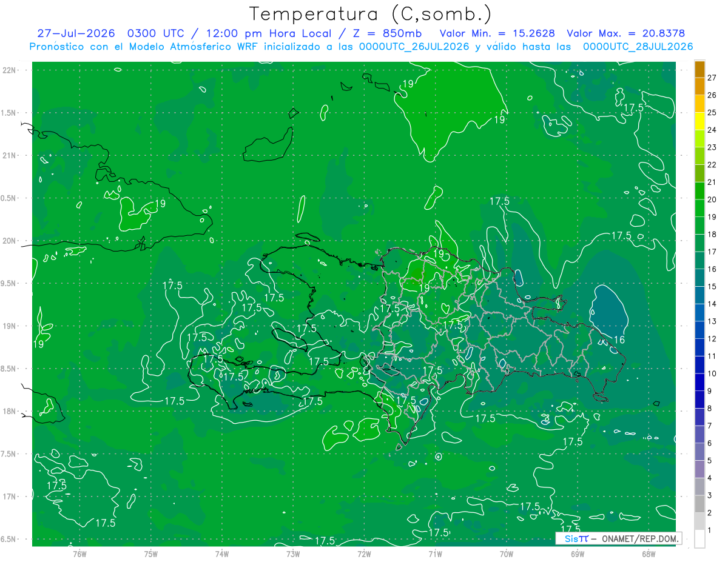
Task: Click the dark blue swatch between 9 and 10
Action: [699, 383]
